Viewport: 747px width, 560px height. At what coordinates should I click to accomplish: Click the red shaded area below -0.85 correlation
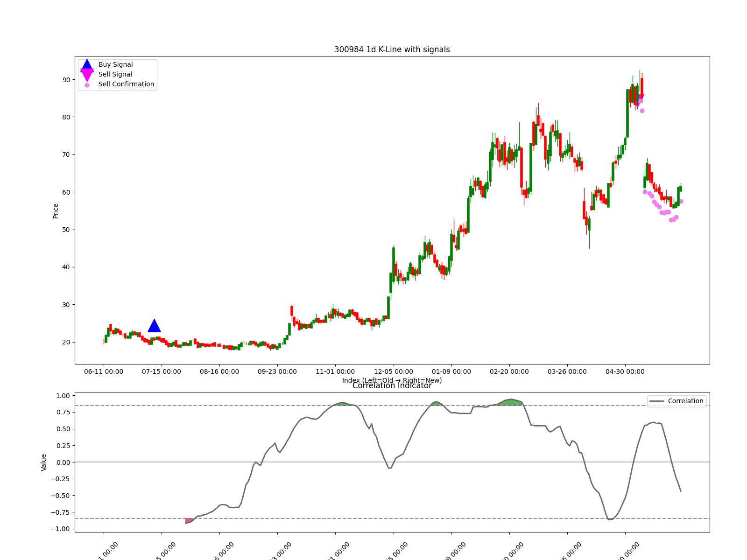tap(189, 520)
